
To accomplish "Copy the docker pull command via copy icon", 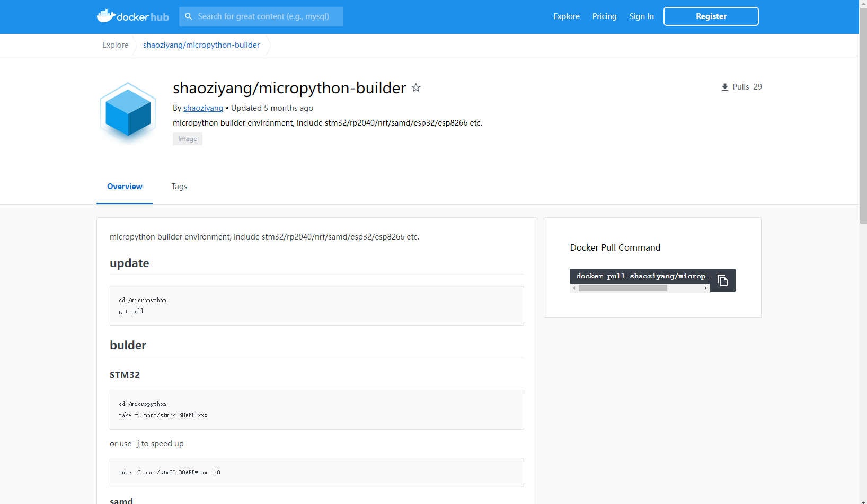I will (722, 280).
